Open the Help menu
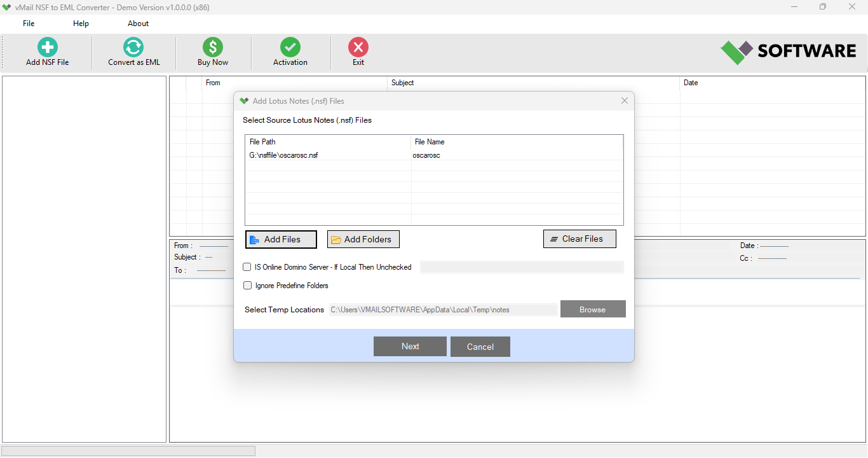Viewport: 868px width, 458px height. [81, 23]
